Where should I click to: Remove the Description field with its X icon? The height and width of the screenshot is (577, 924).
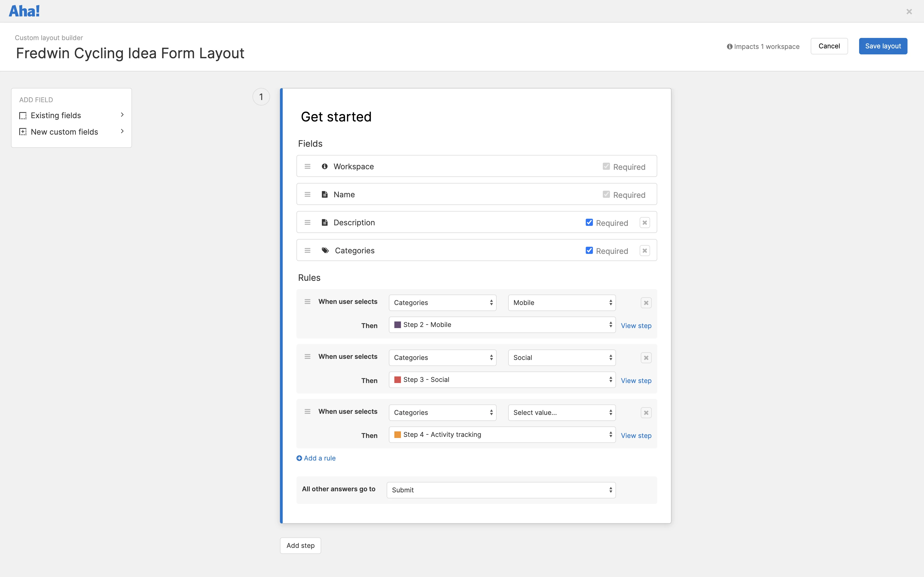point(645,223)
